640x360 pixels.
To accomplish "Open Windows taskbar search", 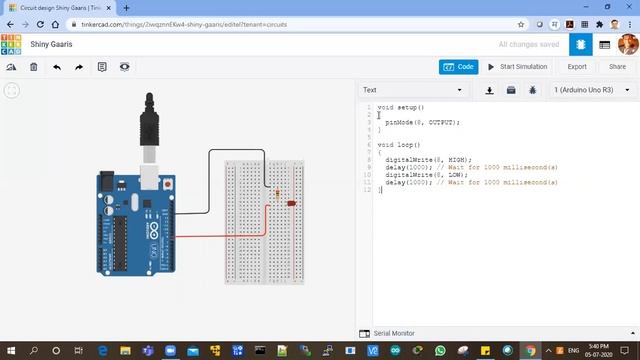I will point(34,351).
